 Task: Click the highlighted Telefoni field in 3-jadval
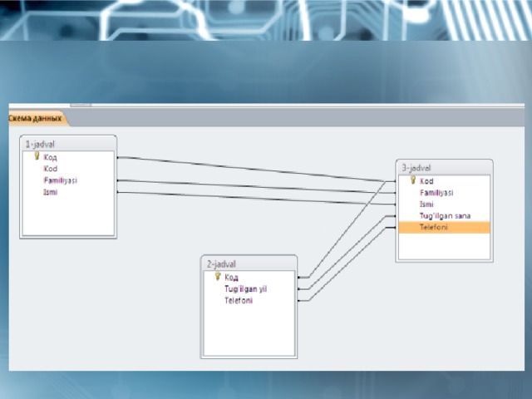(434, 227)
